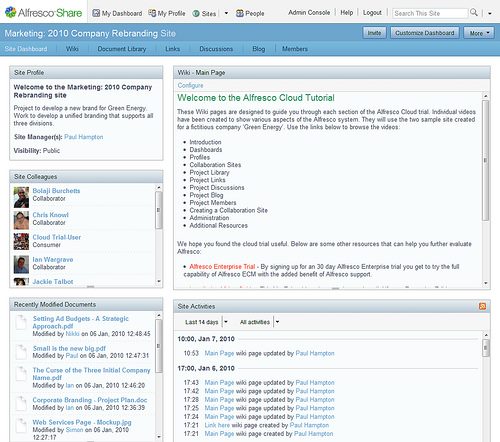Click Wiki dashlet scrollbar down arrow
Screen dimensions: 500x442
486,283
